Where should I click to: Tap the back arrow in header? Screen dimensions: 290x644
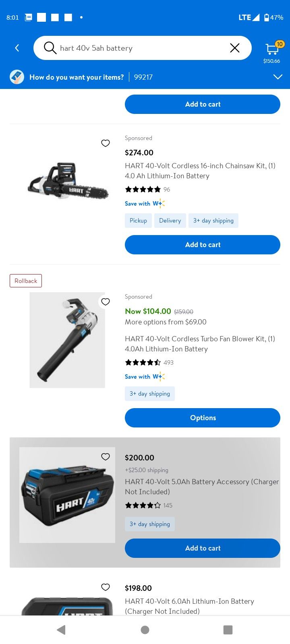tap(17, 48)
